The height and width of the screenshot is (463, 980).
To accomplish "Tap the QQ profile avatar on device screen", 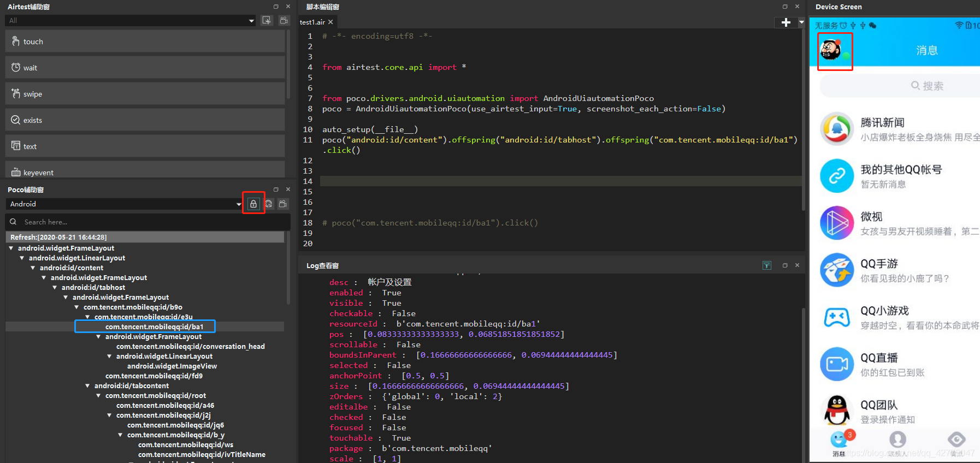I will (x=831, y=50).
